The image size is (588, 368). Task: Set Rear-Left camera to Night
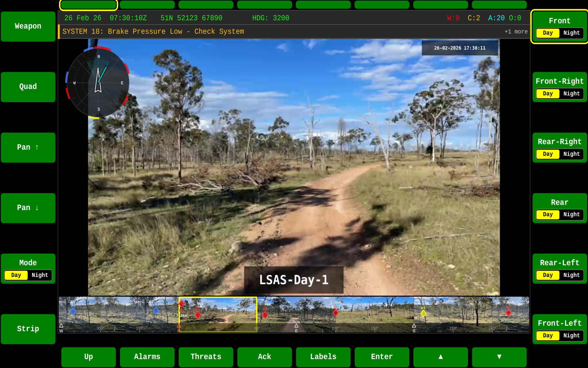pos(571,275)
